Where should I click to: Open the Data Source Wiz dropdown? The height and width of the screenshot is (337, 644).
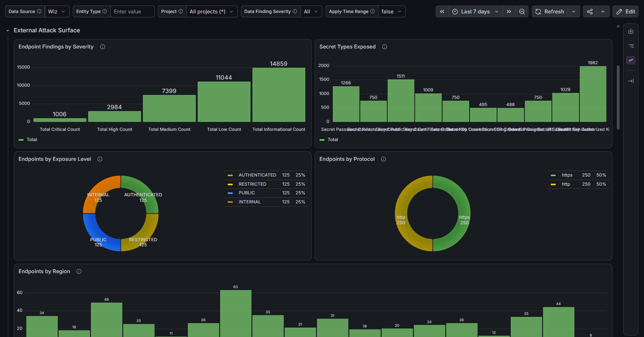(x=57, y=11)
